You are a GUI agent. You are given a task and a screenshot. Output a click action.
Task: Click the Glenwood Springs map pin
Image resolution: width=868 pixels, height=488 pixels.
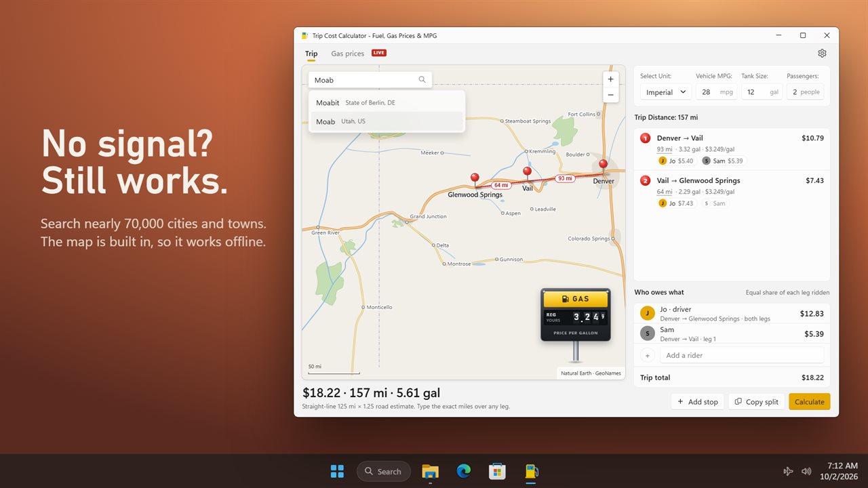[x=475, y=179]
